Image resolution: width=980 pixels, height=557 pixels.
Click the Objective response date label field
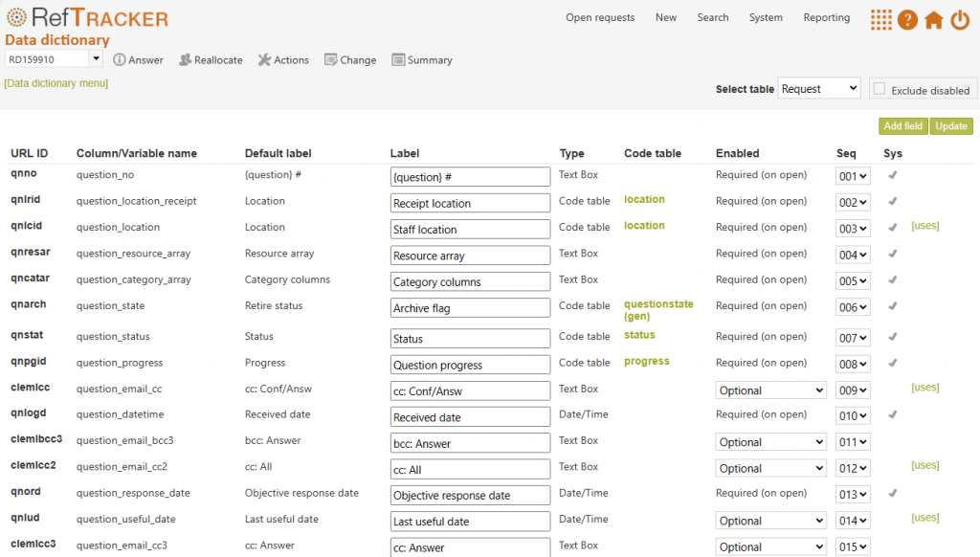(x=470, y=495)
